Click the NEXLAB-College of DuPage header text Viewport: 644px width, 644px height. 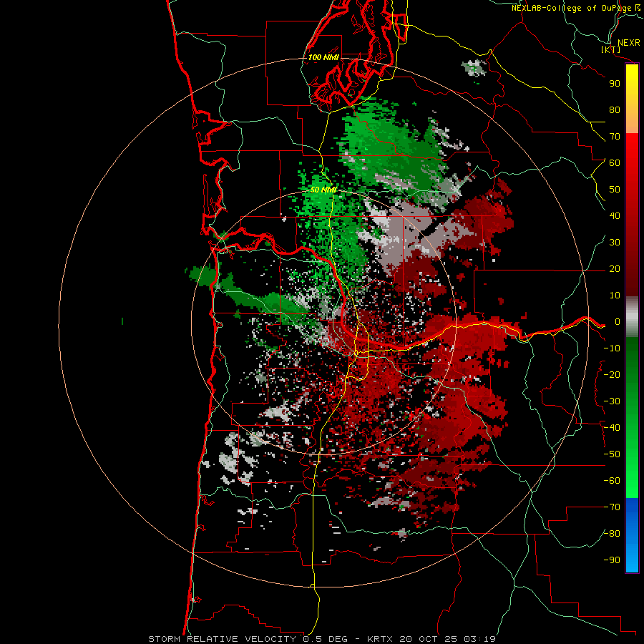[x=576, y=8]
